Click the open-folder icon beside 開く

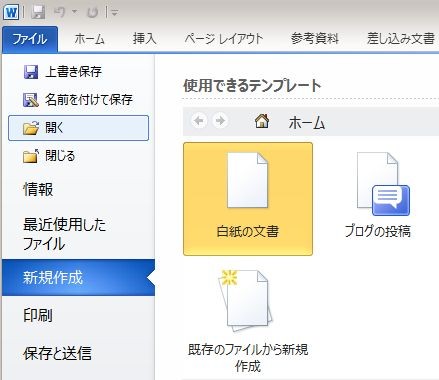pyautogui.click(x=31, y=128)
